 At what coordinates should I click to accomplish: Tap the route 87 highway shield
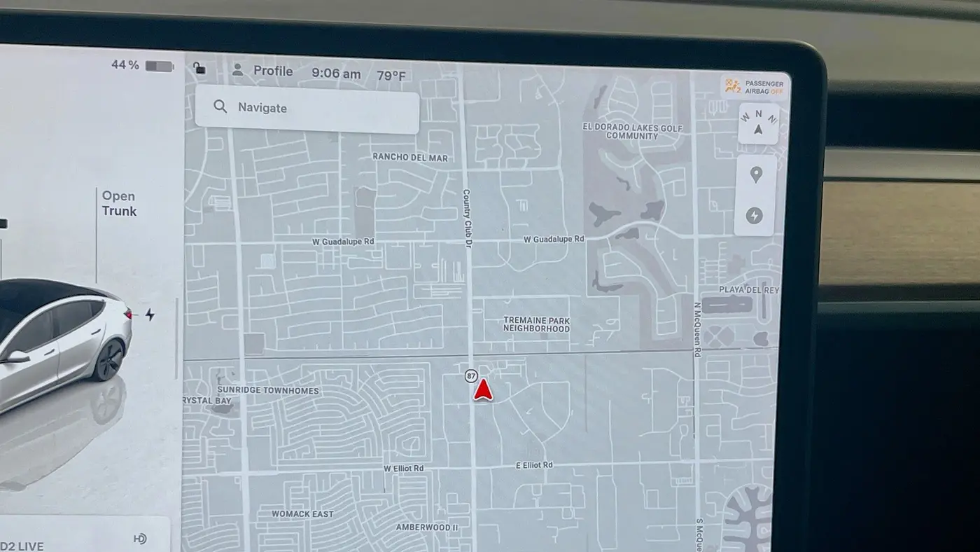pos(471,376)
